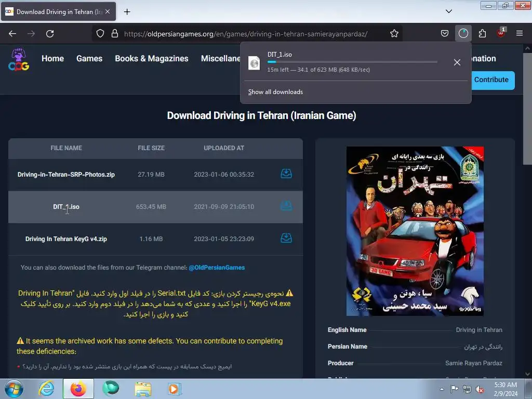Screen dimensions: 532x399
Task: Open the Games menu item
Action: (x=89, y=58)
